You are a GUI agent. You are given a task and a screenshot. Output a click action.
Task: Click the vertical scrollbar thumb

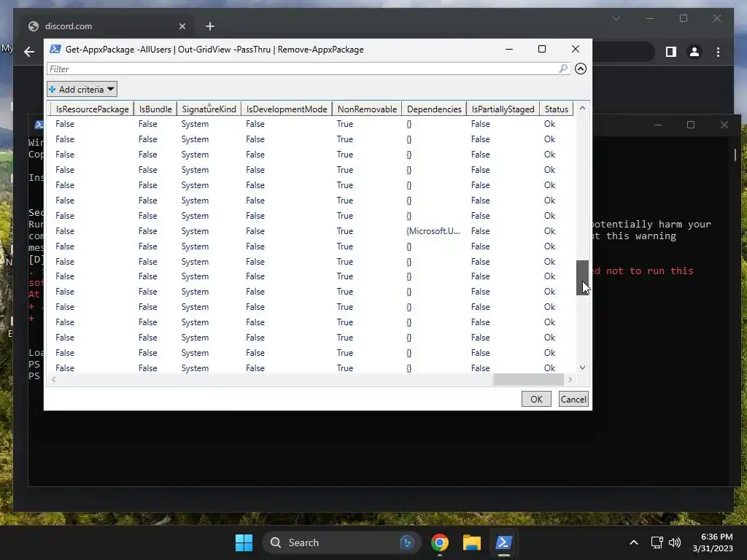point(582,278)
